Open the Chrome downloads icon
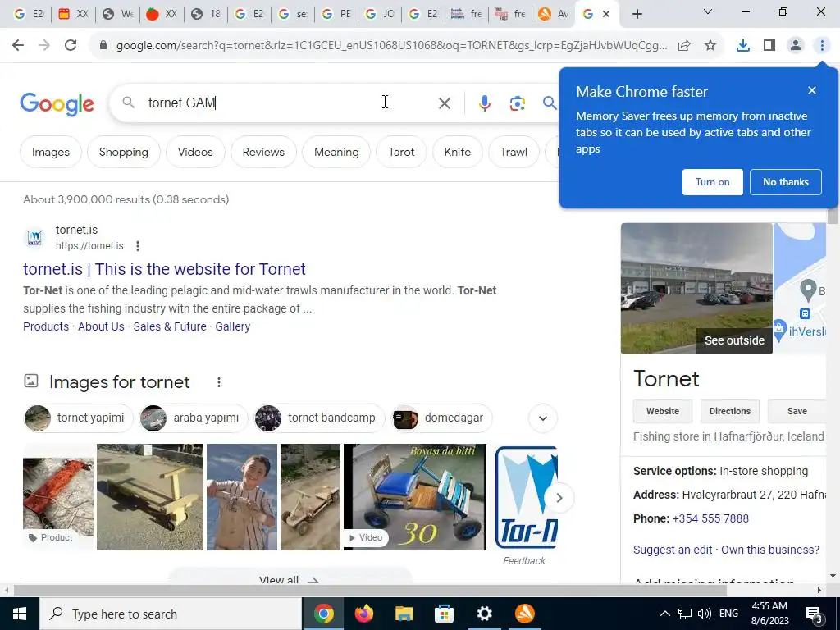This screenshot has height=630, width=840. (742, 46)
